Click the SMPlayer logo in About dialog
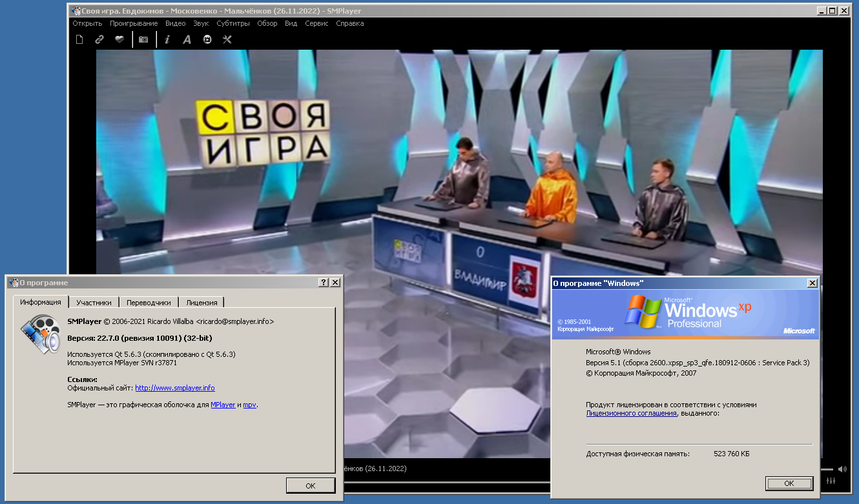This screenshot has width=859, height=504. (x=40, y=335)
